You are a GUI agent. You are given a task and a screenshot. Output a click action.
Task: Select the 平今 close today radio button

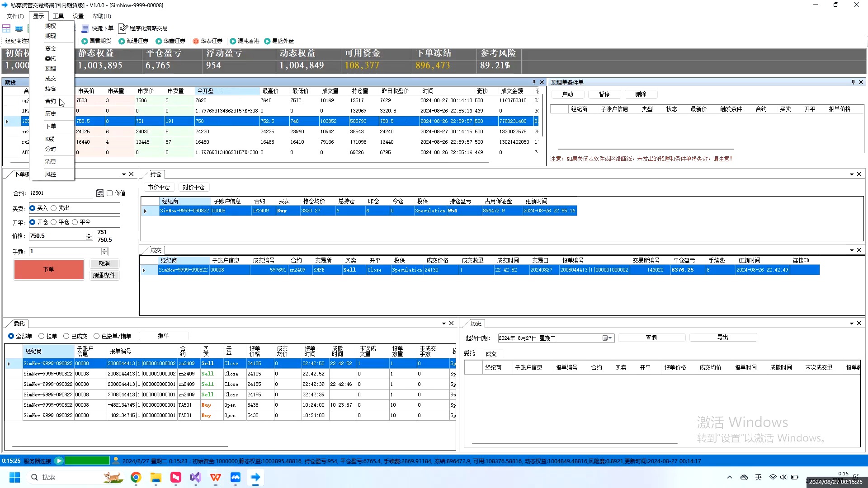(75, 222)
